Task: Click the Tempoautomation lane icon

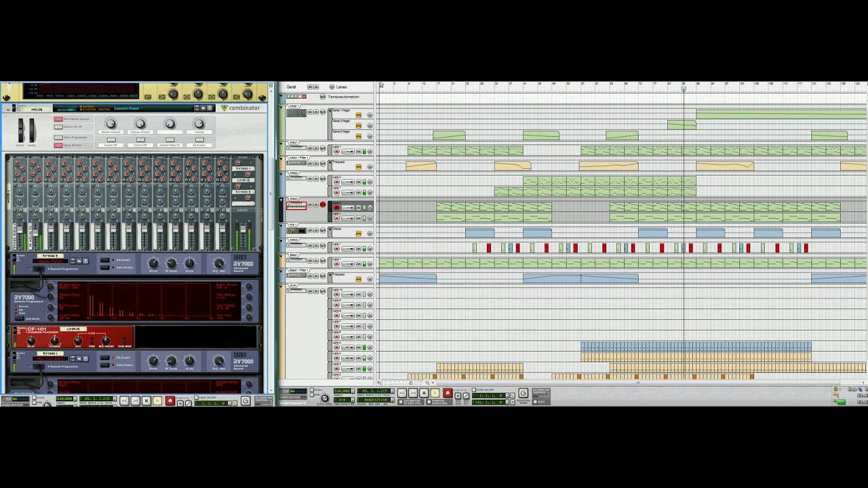Action: tap(323, 97)
